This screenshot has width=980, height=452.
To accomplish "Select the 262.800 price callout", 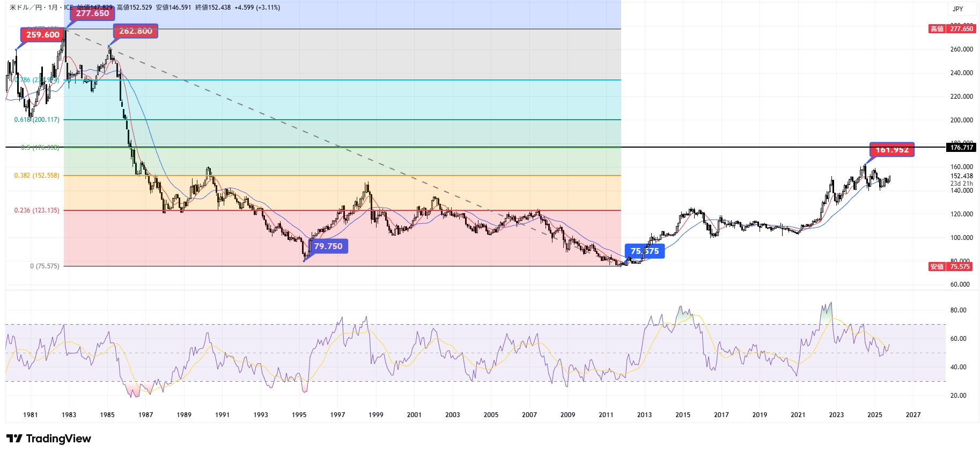I will tap(136, 31).
